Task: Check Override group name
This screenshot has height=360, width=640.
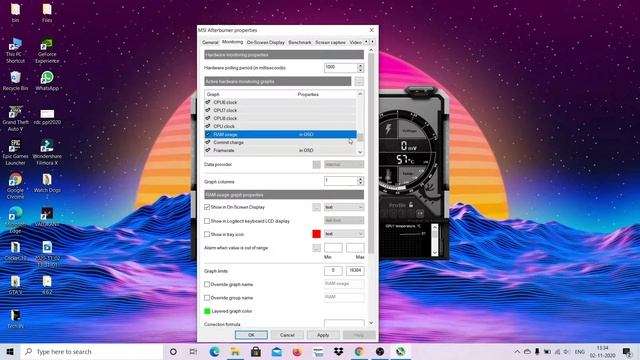Action: pyautogui.click(x=207, y=298)
